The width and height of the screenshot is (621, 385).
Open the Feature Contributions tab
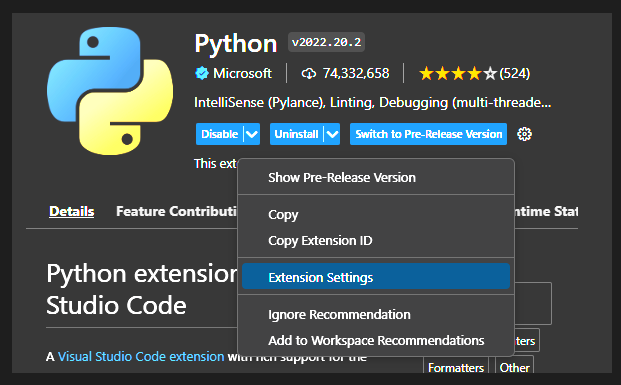[x=176, y=211]
